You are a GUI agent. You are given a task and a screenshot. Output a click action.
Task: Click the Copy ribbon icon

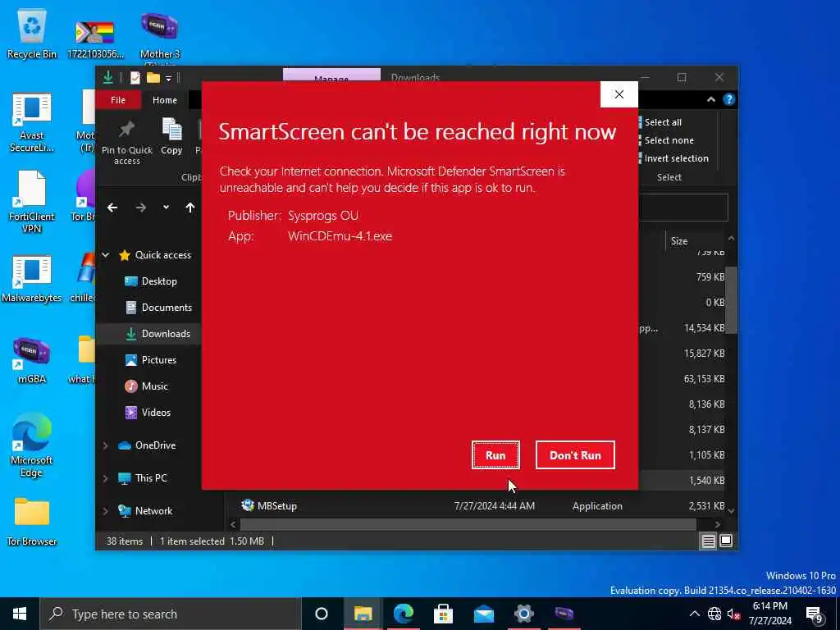click(171, 137)
